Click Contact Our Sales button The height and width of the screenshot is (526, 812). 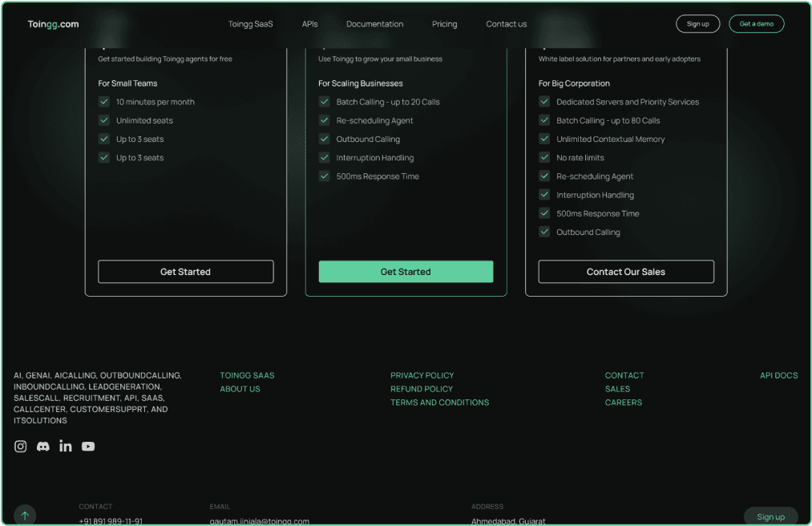[x=626, y=272]
